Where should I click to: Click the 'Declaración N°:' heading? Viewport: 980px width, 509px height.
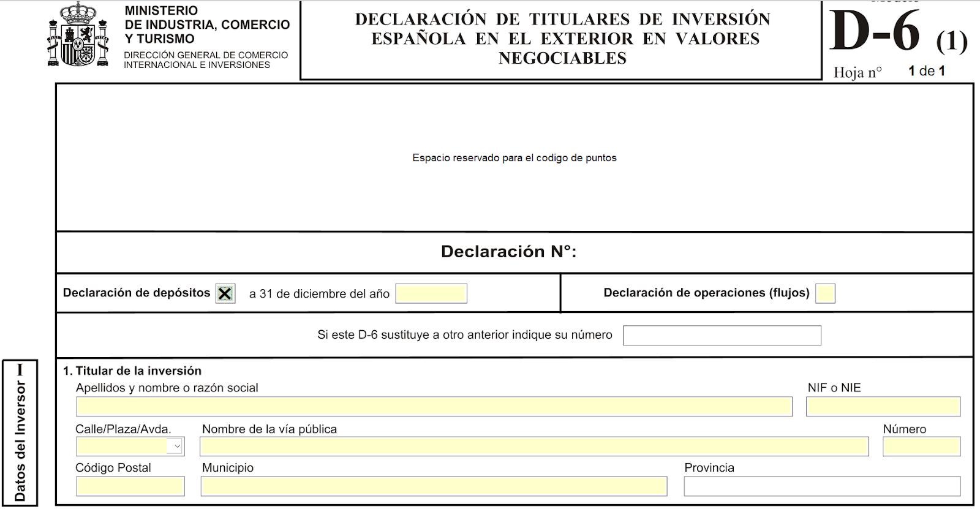click(508, 252)
